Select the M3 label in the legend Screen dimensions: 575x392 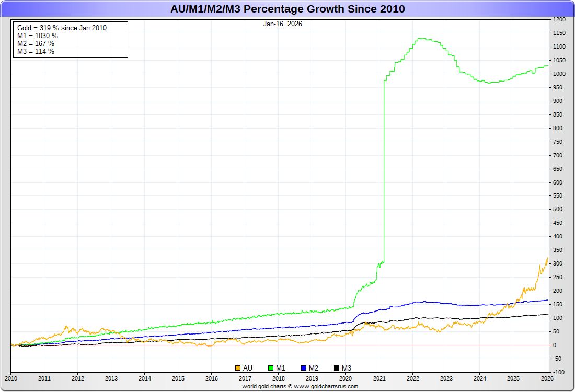coord(347,368)
